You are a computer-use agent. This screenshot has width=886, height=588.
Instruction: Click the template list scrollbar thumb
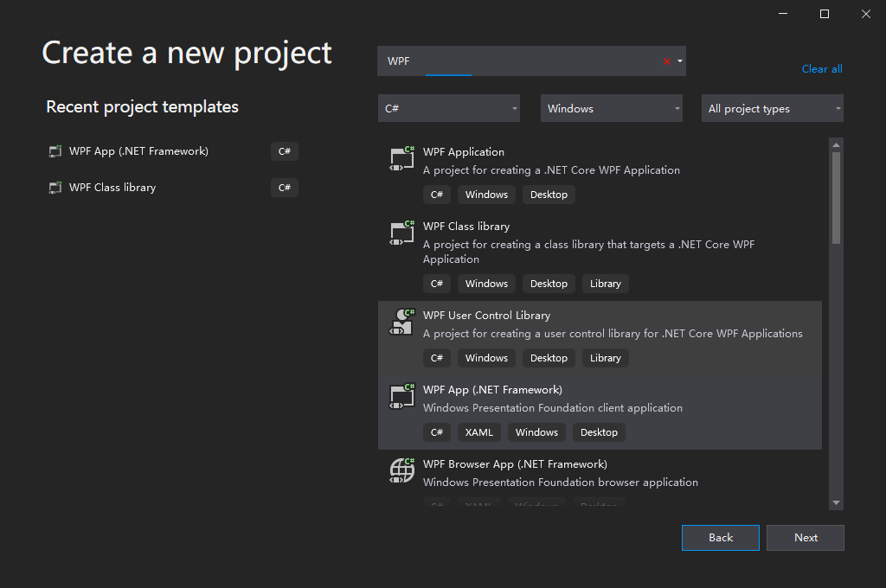tap(836, 197)
